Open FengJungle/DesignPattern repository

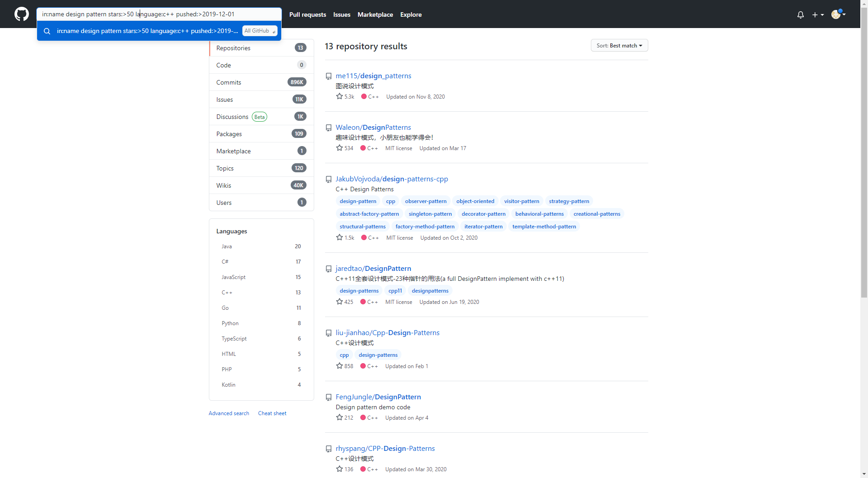(x=378, y=397)
